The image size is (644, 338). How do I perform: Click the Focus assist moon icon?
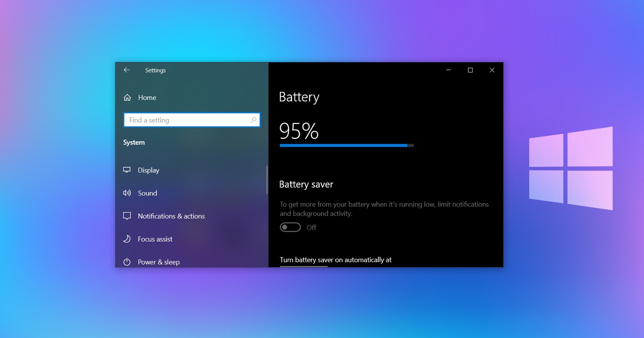pyautogui.click(x=127, y=239)
